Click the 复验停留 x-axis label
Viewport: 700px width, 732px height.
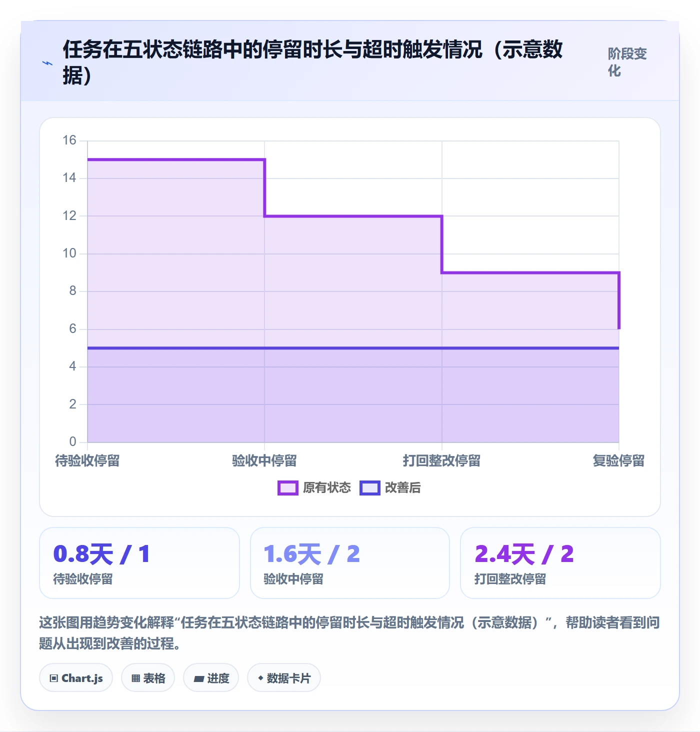619,460
